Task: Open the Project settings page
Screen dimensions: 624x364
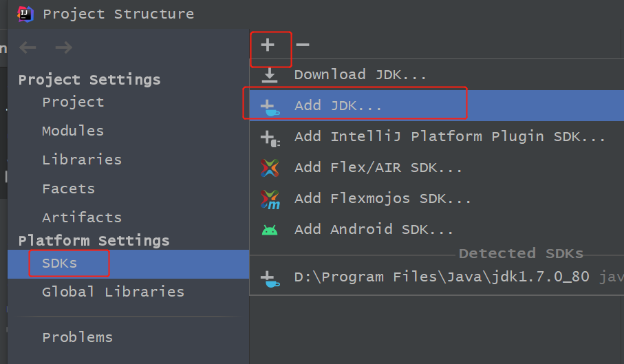Action: 73,103
